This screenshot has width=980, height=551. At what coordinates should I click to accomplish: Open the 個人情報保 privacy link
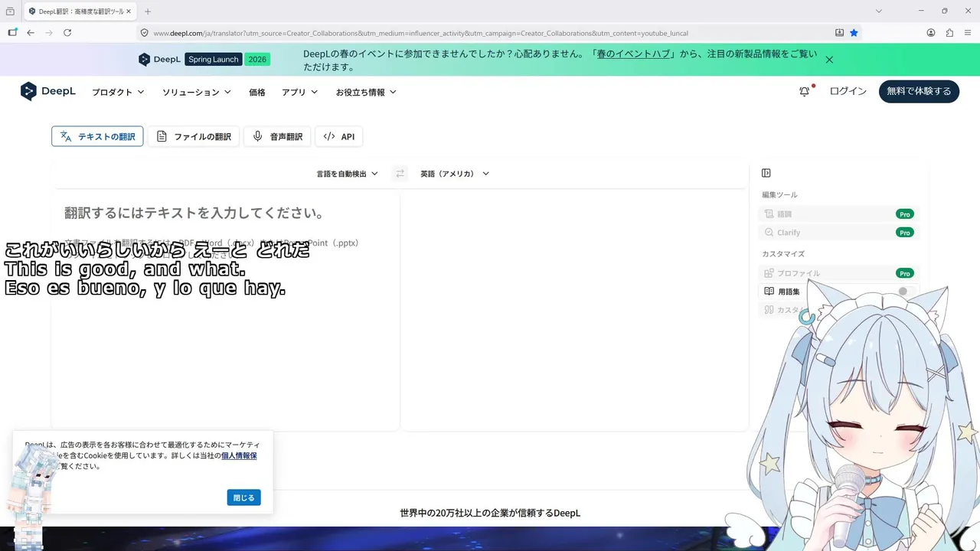click(239, 455)
